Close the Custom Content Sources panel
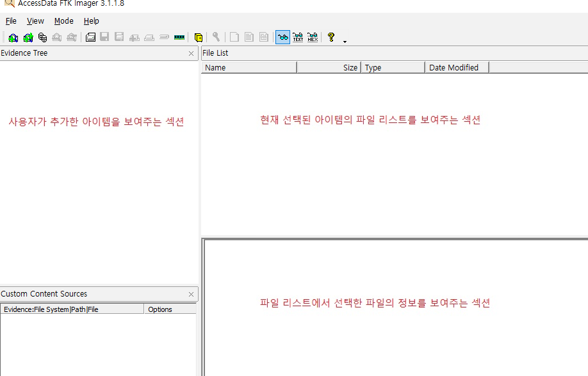Viewport: 588px width, 376px height. [x=192, y=294]
